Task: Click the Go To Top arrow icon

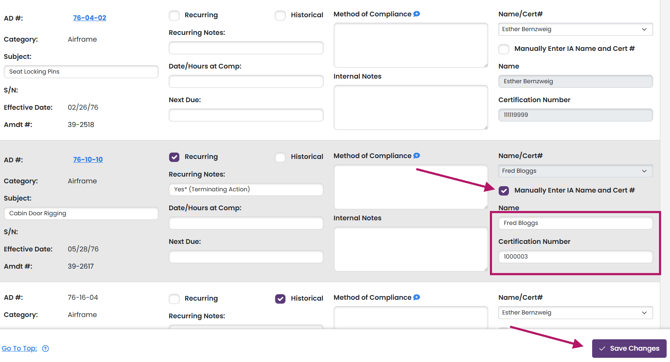Action: point(45,348)
